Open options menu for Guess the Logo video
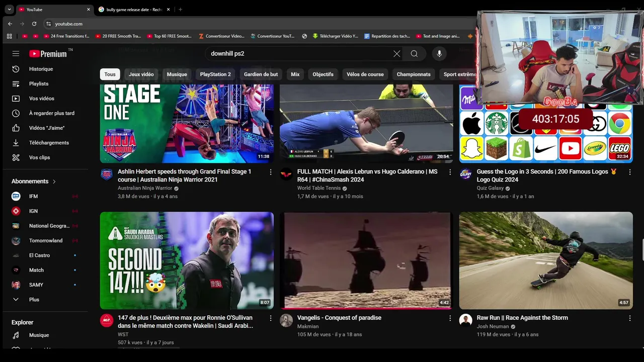Image resolution: width=644 pixels, height=362 pixels. click(x=629, y=172)
